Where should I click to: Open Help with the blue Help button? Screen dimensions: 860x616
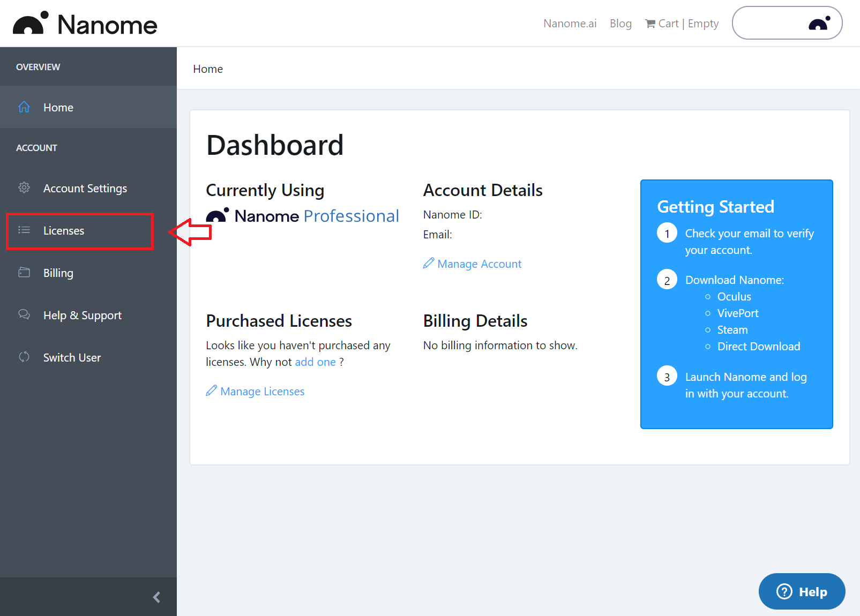pos(801,591)
